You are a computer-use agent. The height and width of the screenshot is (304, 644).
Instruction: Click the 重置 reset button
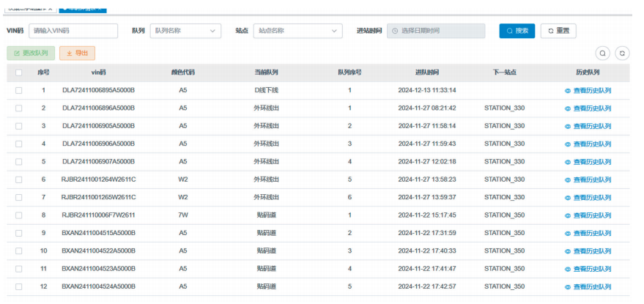(558, 31)
